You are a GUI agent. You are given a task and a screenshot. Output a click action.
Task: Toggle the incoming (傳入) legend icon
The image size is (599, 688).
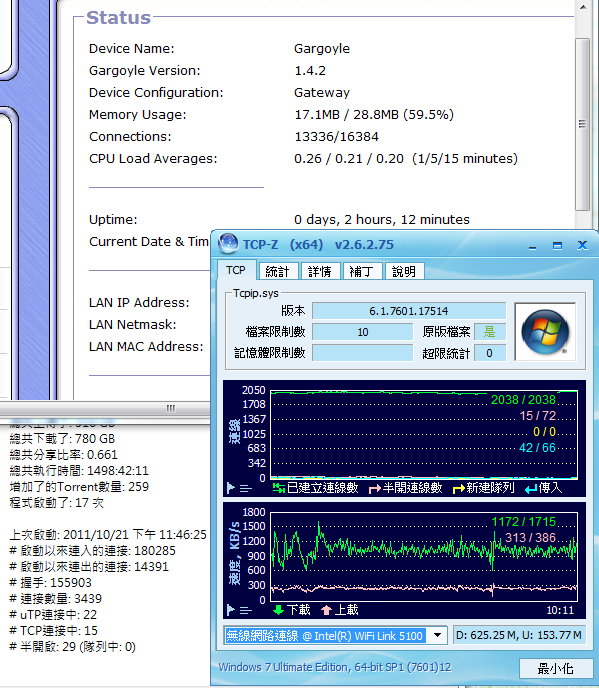[x=531, y=488]
